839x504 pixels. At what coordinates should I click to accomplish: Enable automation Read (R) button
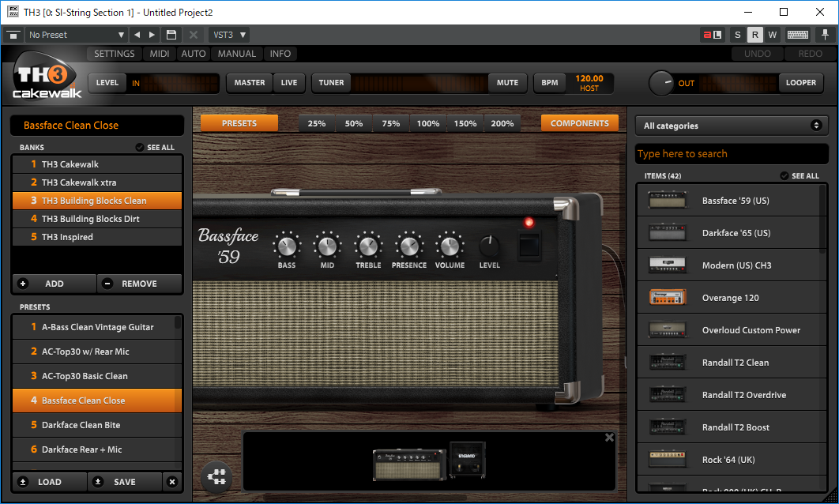754,35
